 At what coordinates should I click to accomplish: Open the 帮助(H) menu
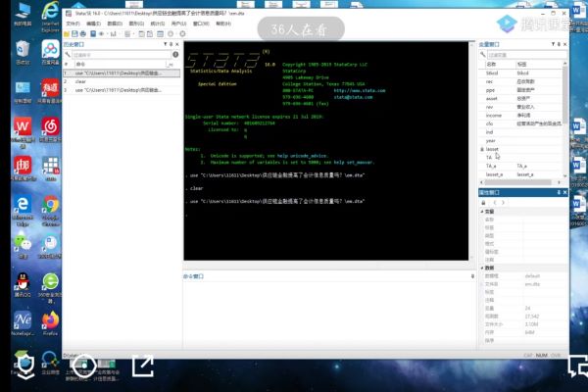223,24
